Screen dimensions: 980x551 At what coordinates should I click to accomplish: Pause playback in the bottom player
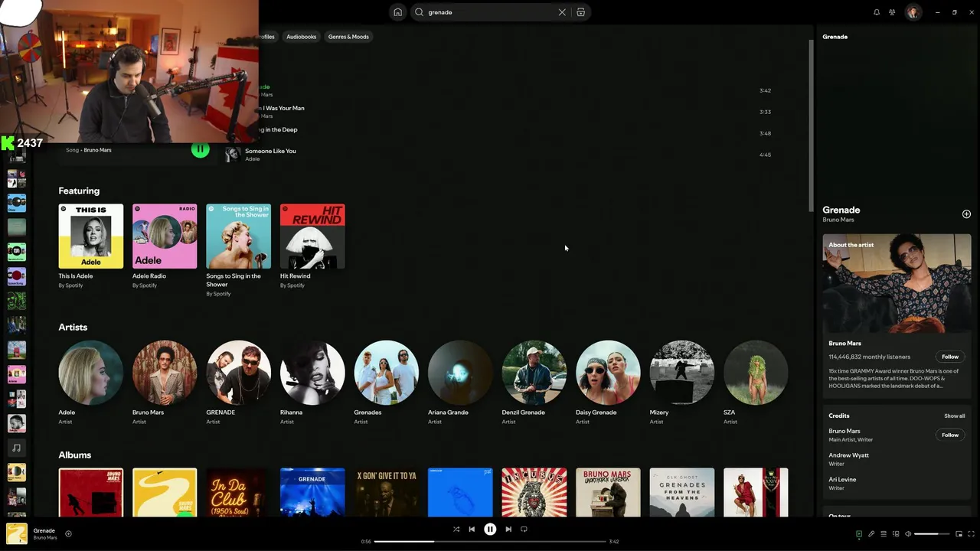click(490, 529)
